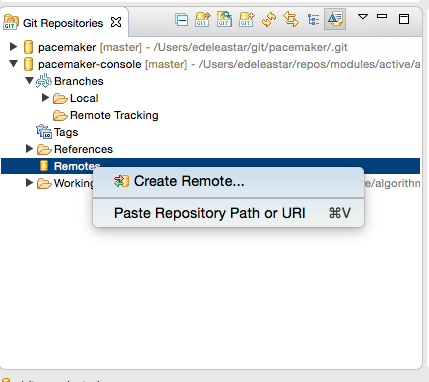Viewport: 429px width, 382px height.
Task: Click the Local folder icon
Action: coord(60,98)
